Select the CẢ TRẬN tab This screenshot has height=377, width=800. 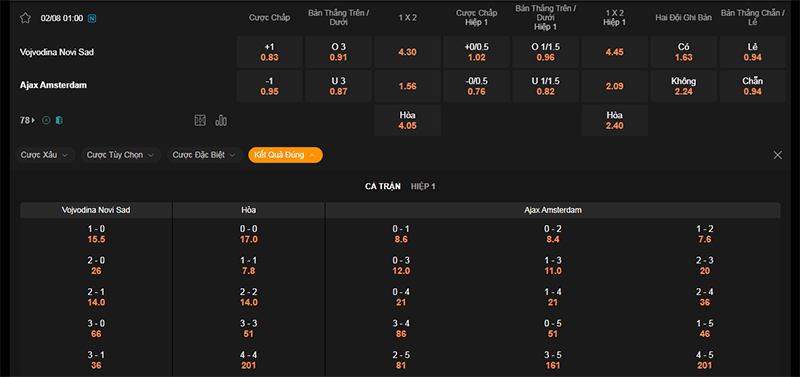click(x=383, y=187)
